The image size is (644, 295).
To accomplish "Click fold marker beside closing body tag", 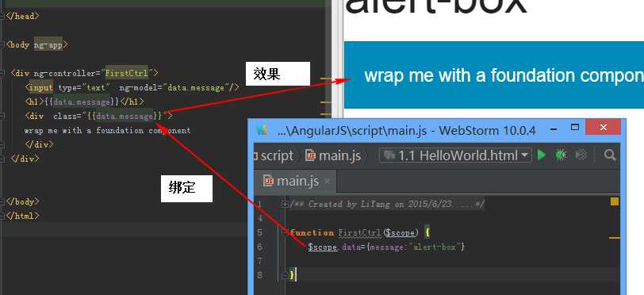I will click(x=3, y=201).
